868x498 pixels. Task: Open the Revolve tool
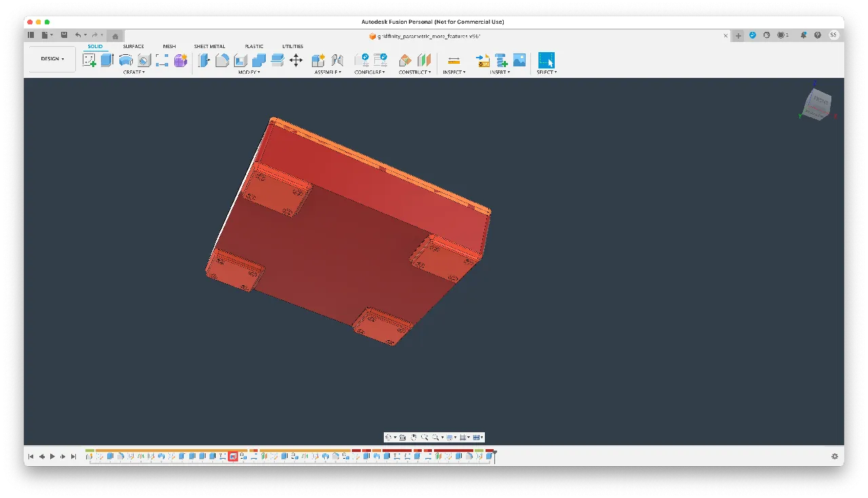[x=126, y=60]
